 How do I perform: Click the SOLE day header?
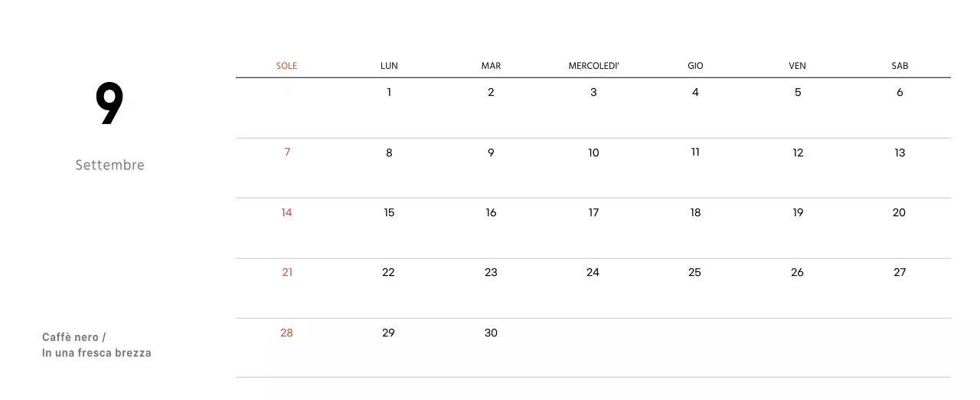click(286, 66)
